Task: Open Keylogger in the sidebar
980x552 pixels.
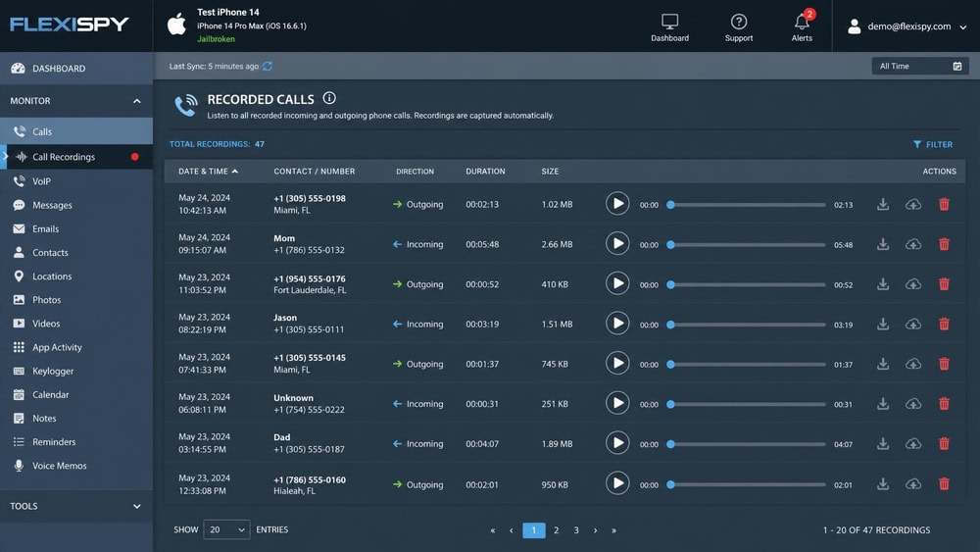Action: point(76,372)
